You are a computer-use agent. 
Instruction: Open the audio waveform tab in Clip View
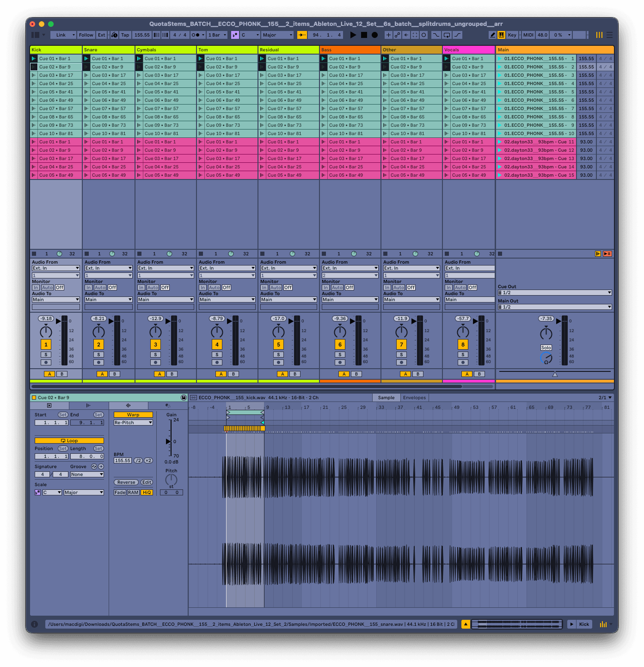(x=128, y=406)
